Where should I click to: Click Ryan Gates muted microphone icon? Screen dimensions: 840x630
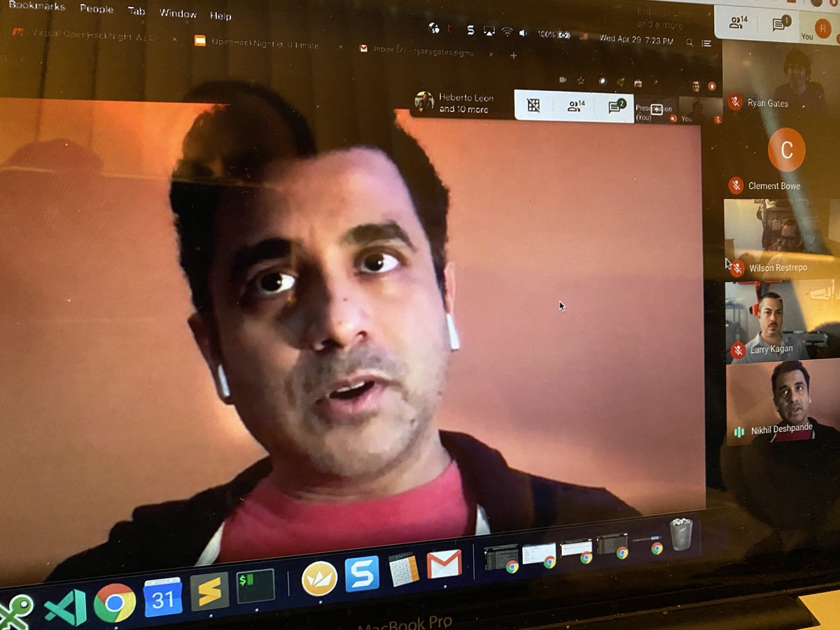click(734, 102)
